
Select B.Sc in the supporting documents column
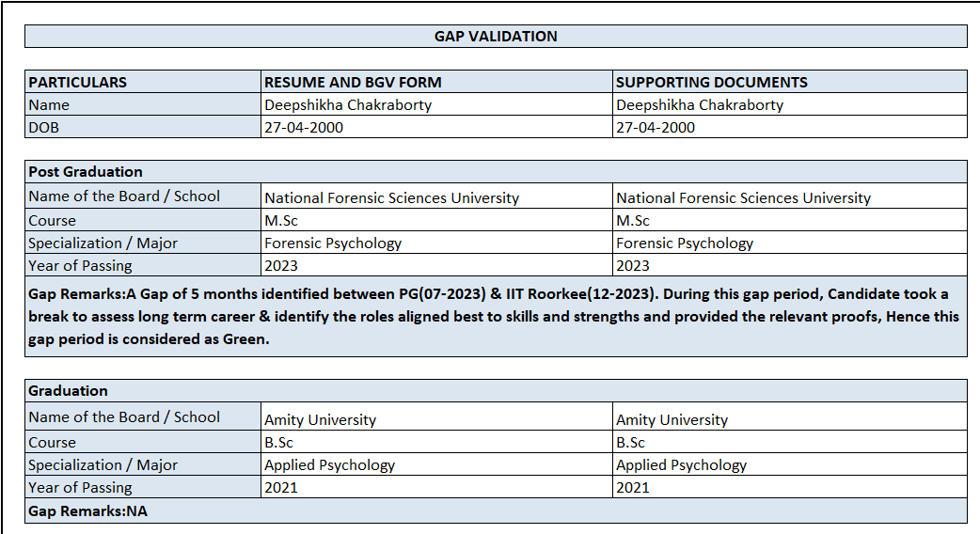(x=631, y=442)
